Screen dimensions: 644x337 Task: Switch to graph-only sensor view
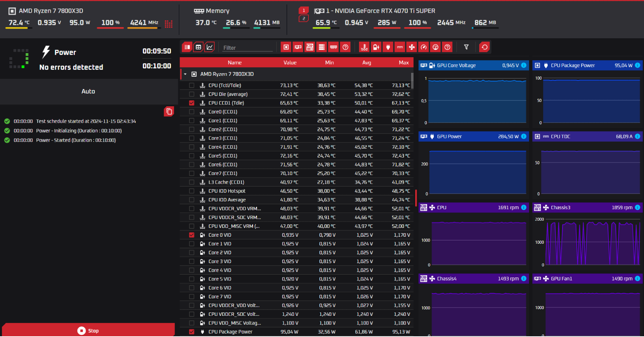coord(210,47)
